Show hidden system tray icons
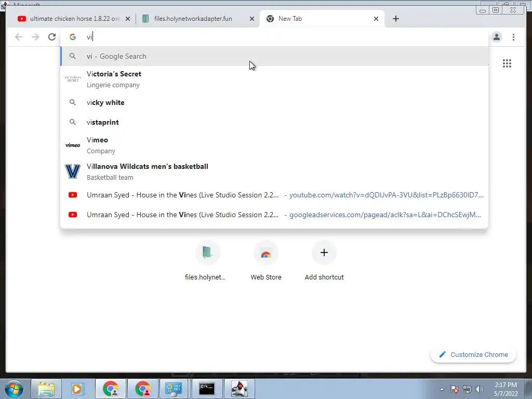The image size is (532, 399). pyautogui.click(x=442, y=389)
